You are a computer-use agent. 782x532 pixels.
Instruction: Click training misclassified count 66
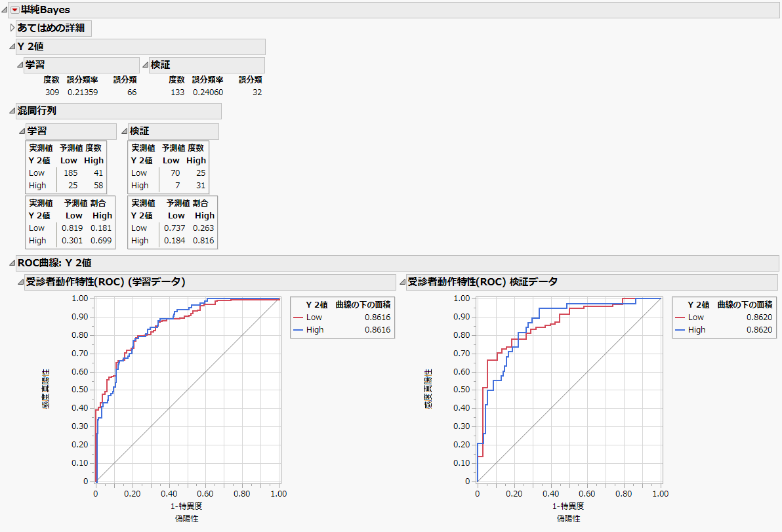[132, 92]
